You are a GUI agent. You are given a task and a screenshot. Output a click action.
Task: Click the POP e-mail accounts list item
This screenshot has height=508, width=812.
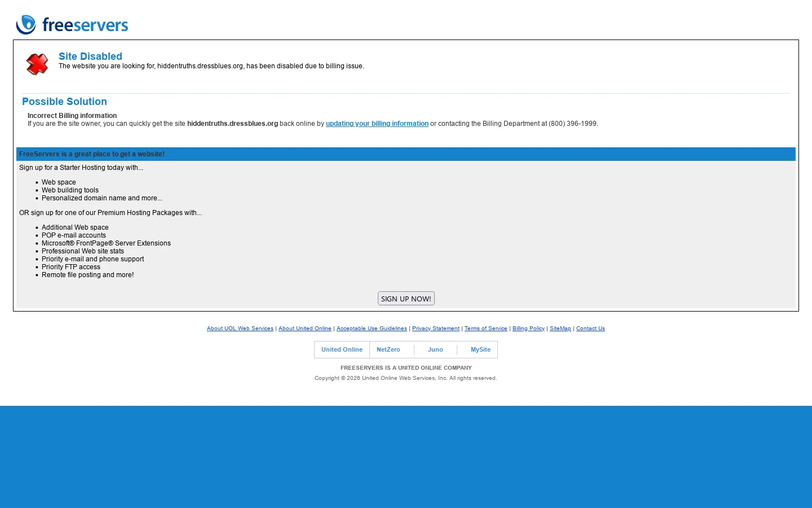(x=74, y=235)
